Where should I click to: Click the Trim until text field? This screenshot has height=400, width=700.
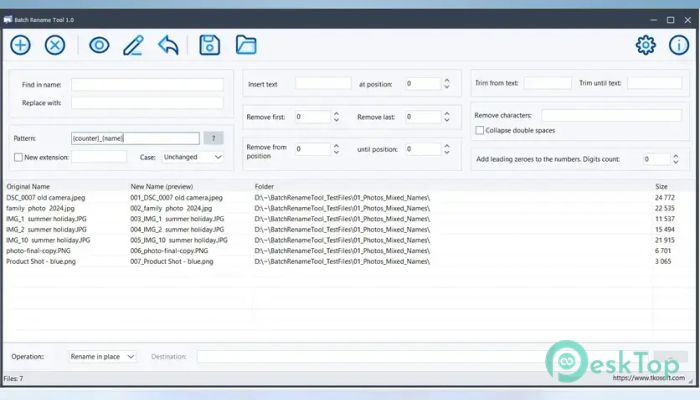(655, 83)
